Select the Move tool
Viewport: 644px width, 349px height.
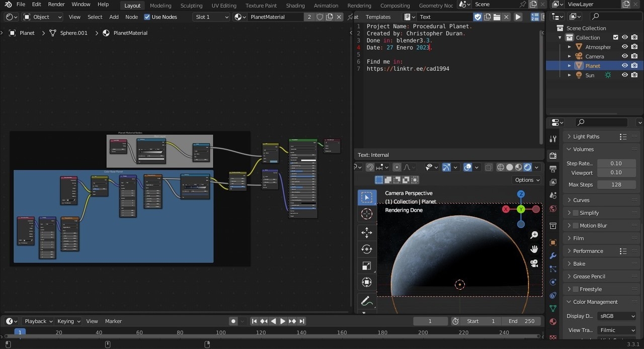click(x=367, y=232)
